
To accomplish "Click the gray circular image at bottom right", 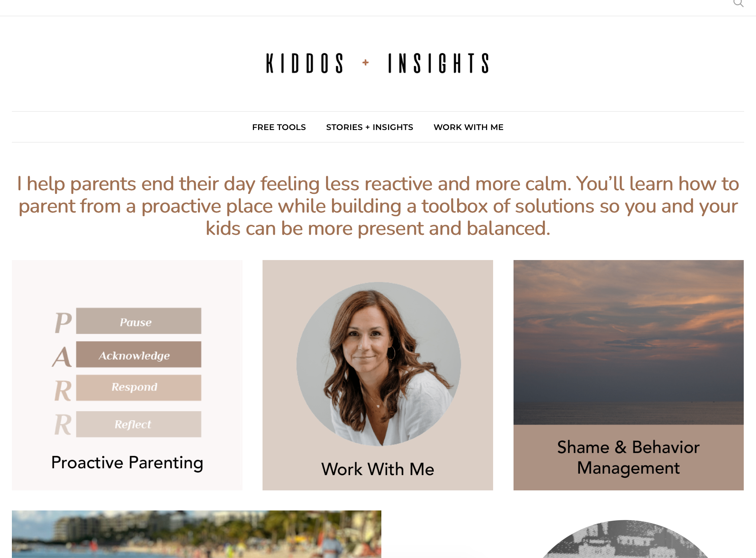I will (x=625, y=539).
